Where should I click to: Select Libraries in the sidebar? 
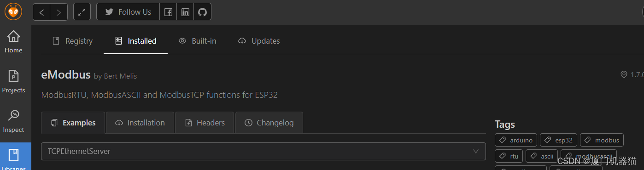point(16,157)
